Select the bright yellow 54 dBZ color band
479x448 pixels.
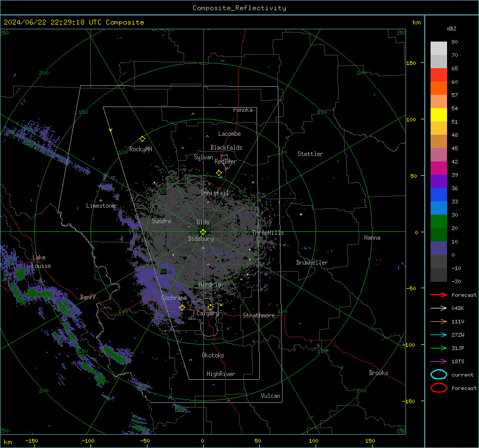click(x=439, y=115)
